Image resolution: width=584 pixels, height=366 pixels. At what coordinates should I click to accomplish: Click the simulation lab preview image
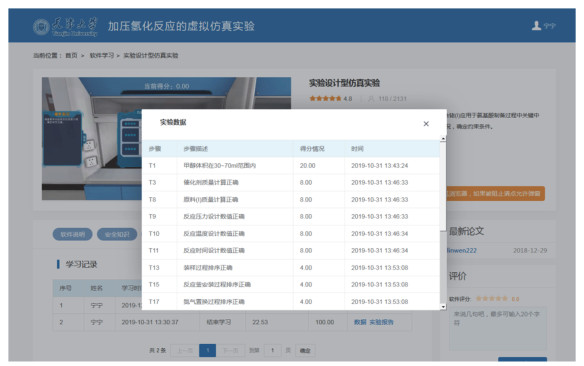(166, 139)
